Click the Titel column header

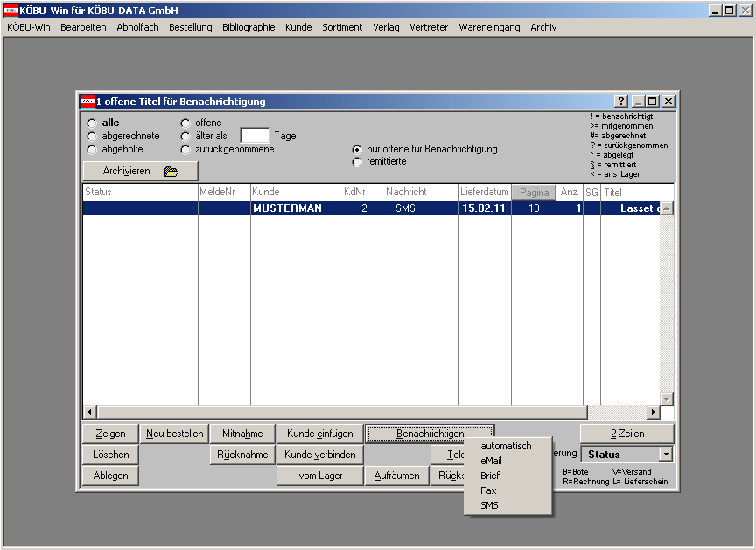pyautogui.click(x=637, y=192)
